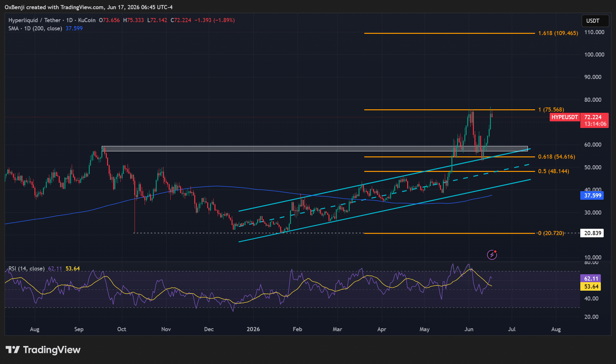Click the 1 (75.568) Fibonacci label
The image size is (616, 364).
(551, 110)
